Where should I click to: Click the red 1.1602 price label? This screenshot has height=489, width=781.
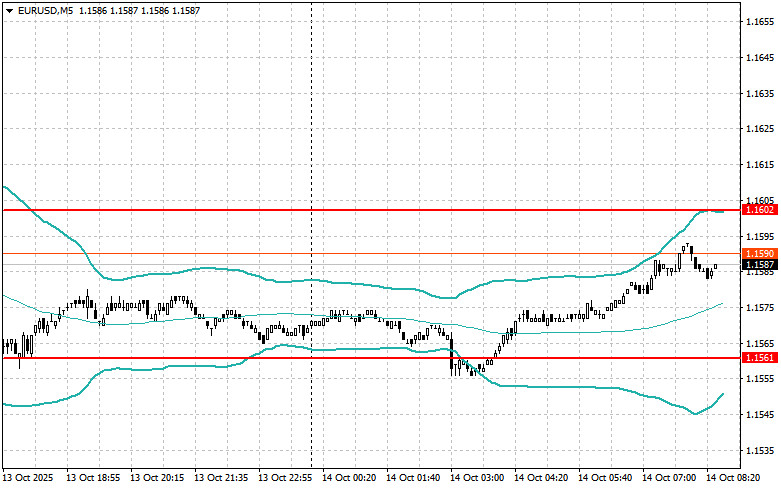coord(760,210)
